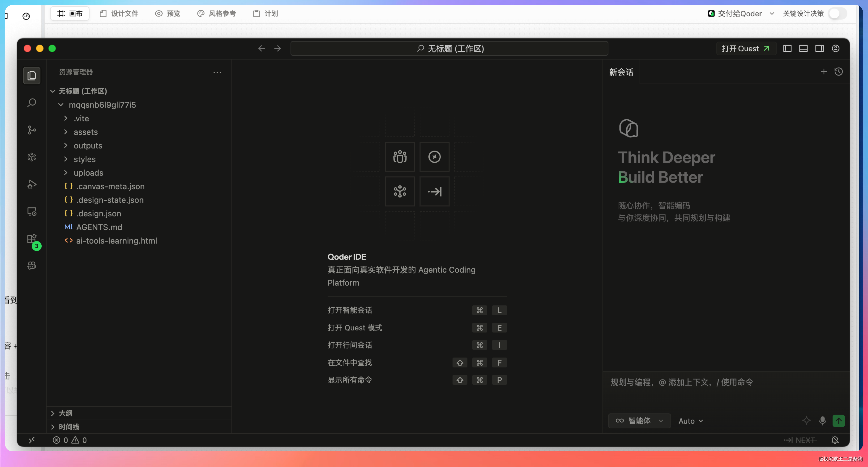
Task: Click the notification bell in status bar
Action: (835, 440)
